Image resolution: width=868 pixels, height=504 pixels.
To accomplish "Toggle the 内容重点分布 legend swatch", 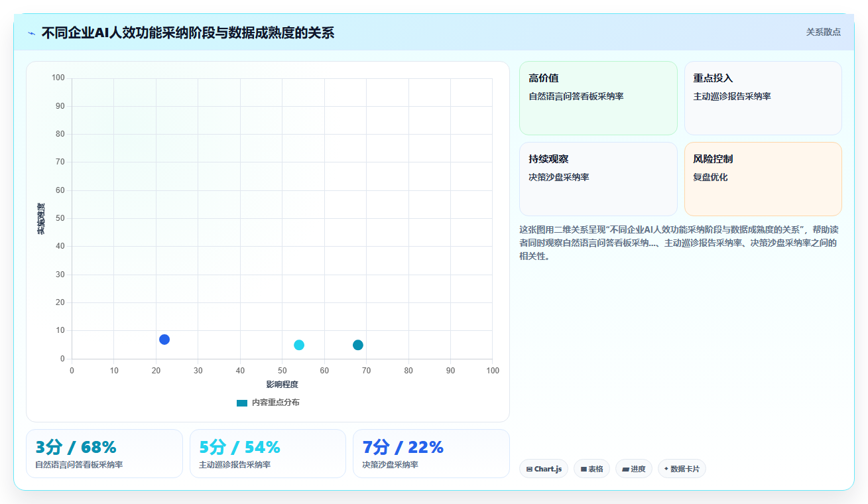I will 242,403.
